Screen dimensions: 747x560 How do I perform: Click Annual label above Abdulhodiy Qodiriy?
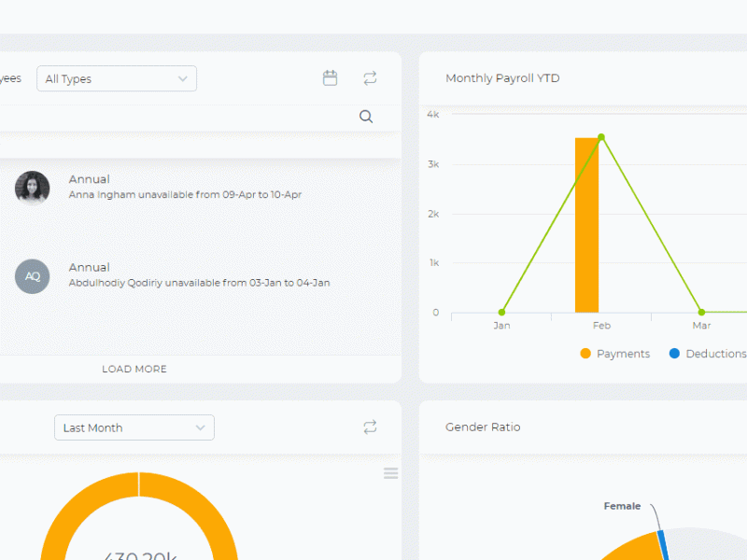coord(89,267)
